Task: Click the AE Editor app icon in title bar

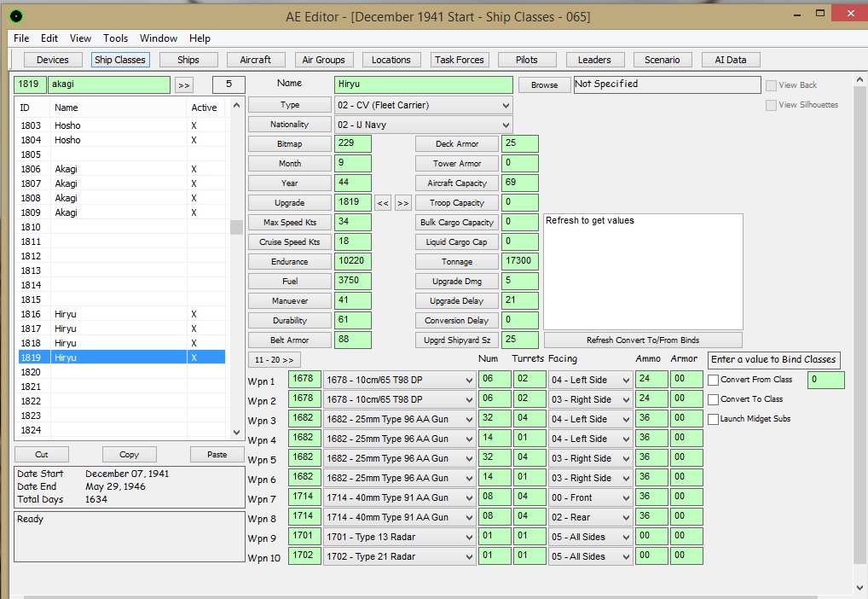Action: [x=15, y=16]
